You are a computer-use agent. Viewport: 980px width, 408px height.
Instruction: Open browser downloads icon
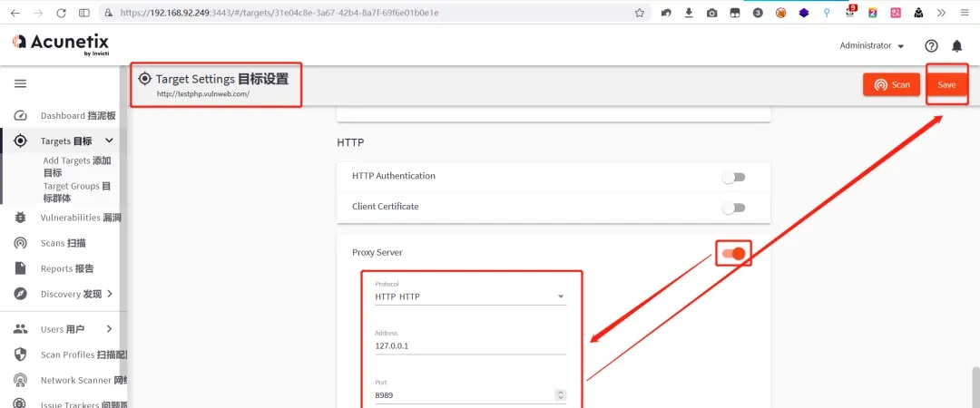click(x=689, y=13)
